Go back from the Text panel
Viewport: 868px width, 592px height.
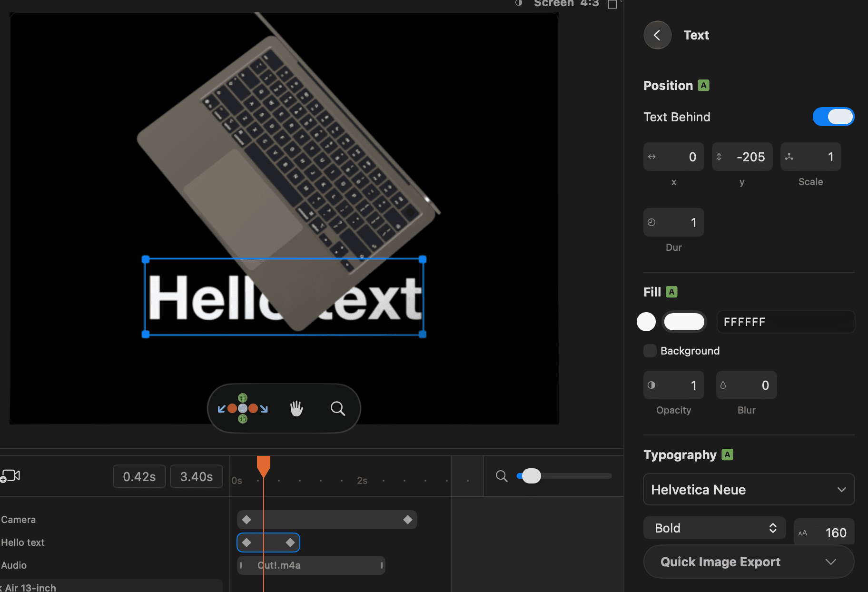tap(657, 35)
